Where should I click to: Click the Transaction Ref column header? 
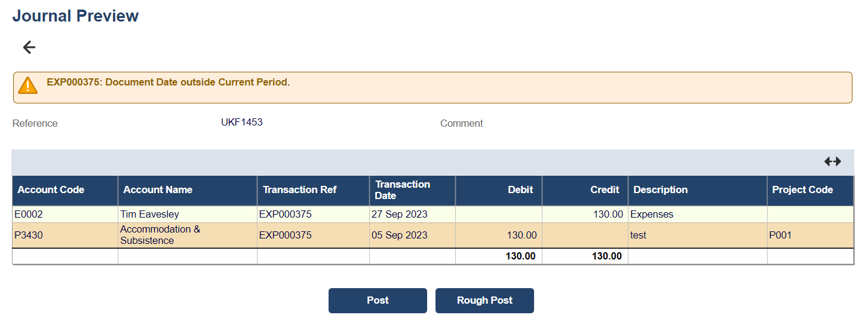point(299,190)
